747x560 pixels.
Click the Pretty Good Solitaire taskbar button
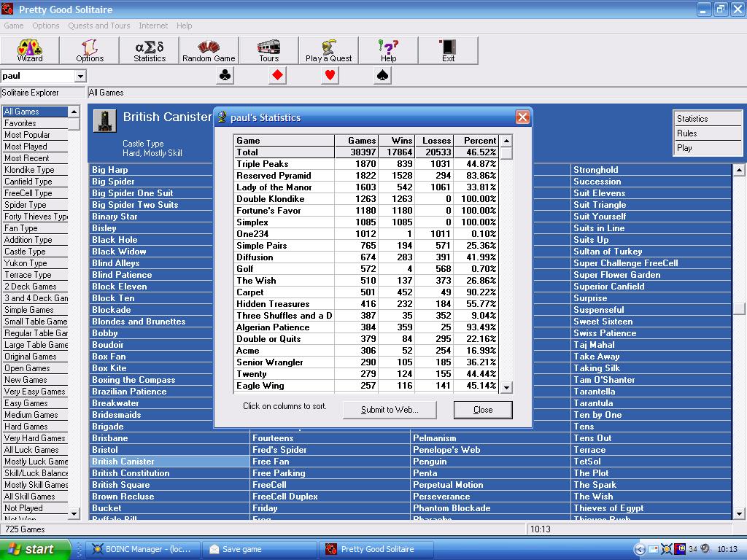point(376,549)
